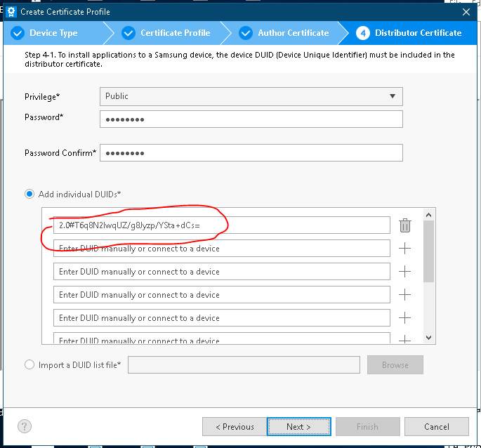Click the Password field
481x448 pixels.
coord(251,119)
